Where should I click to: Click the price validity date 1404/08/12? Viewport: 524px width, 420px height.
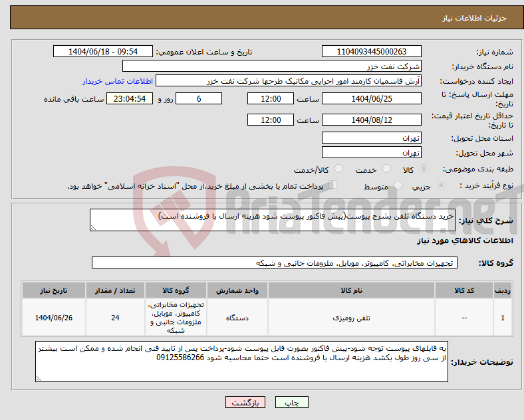(371, 120)
